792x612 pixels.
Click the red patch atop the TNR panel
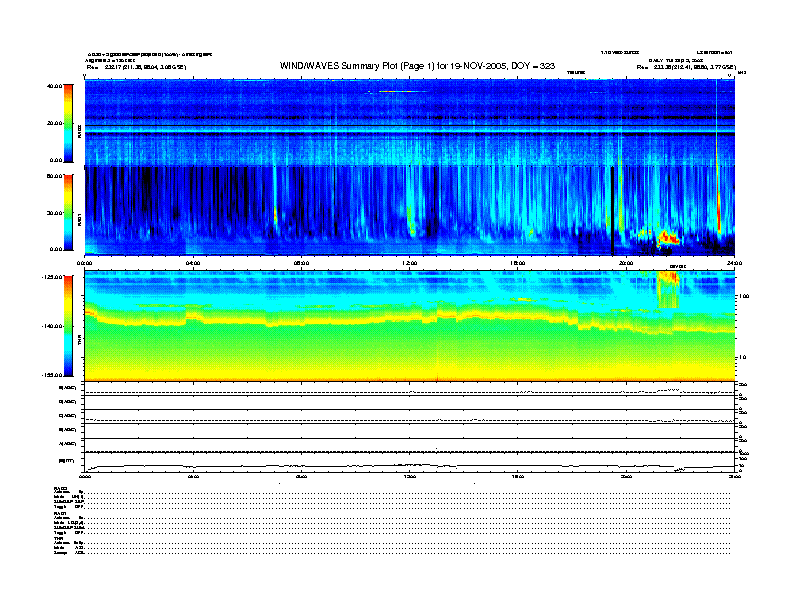[668, 278]
